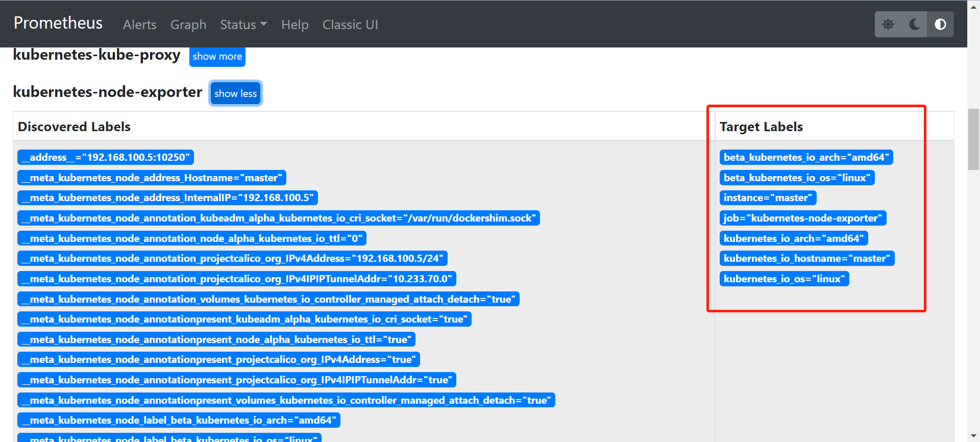The height and width of the screenshot is (442, 980).
Task: Click the page vertical scrollbar thumb
Action: pyautogui.click(x=973, y=139)
